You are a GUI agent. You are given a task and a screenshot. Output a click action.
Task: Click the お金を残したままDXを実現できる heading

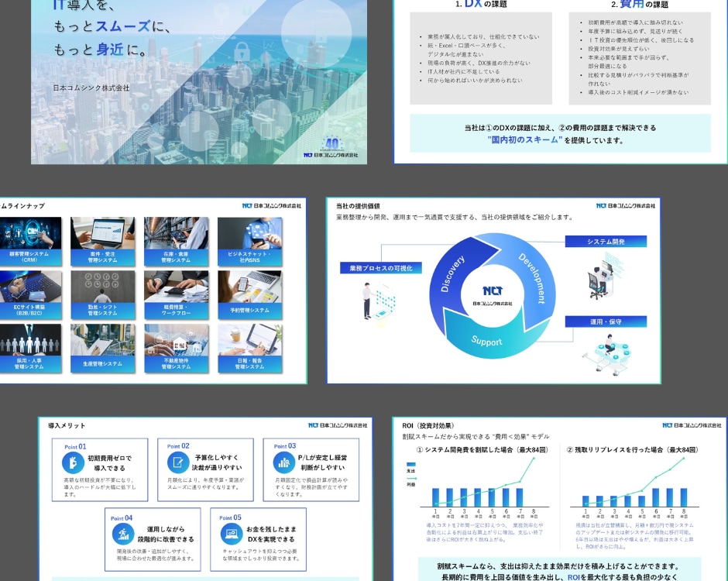click(x=271, y=534)
